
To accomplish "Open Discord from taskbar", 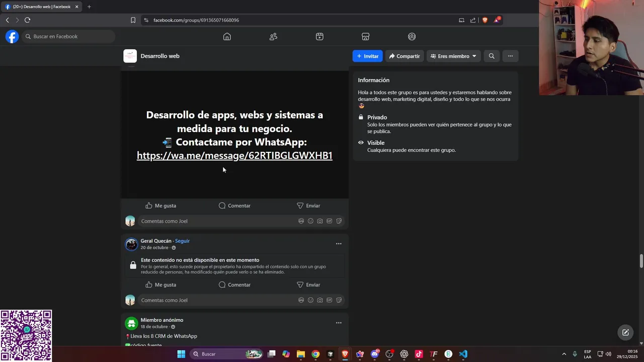I will tap(375, 354).
